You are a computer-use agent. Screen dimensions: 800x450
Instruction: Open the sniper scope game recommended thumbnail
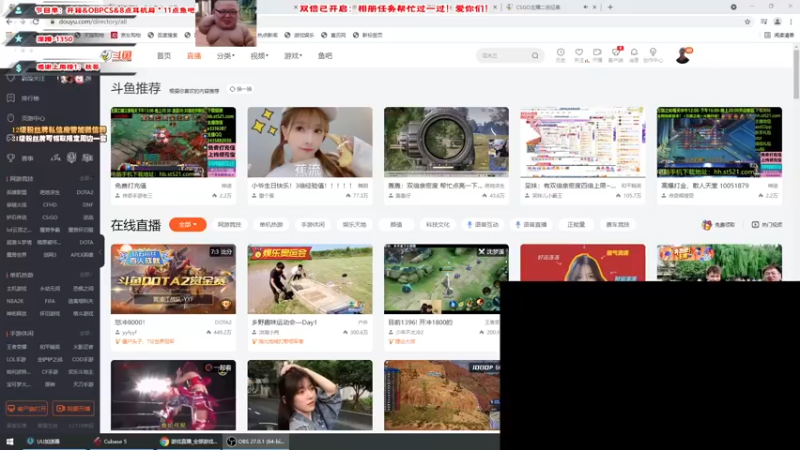pyautogui.click(x=446, y=142)
